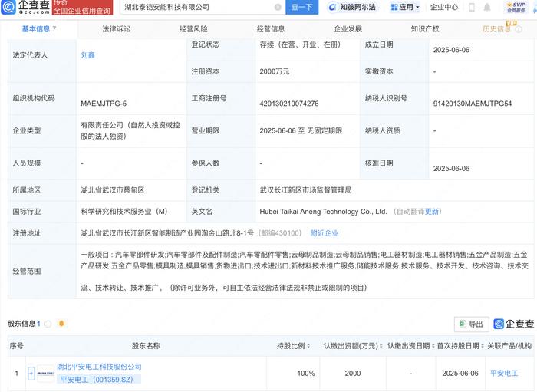Screen dimensions: 537x392
Task: Select organization code MAEMJTPG-5
Action: coord(104,104)
